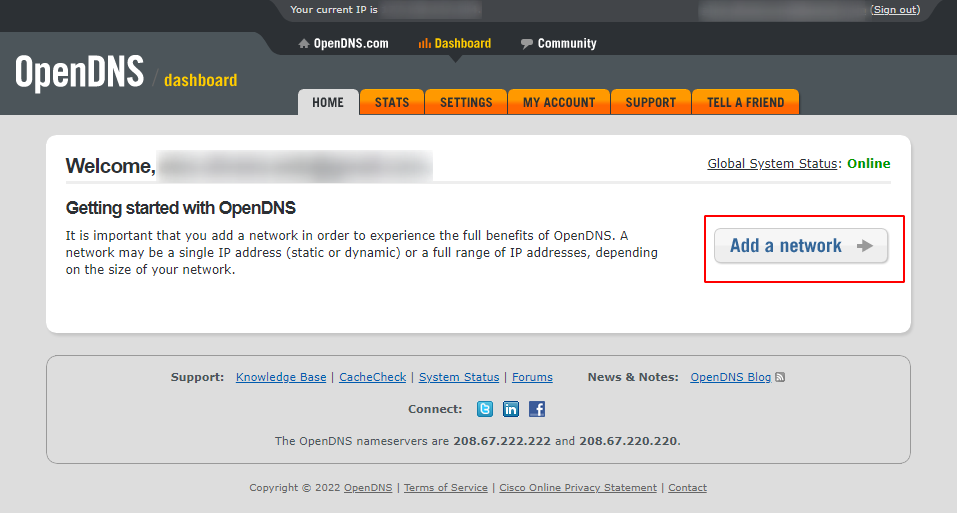Click the Add a network button
The height and width of the screenshot is (513, 957).
pos(801,246)
